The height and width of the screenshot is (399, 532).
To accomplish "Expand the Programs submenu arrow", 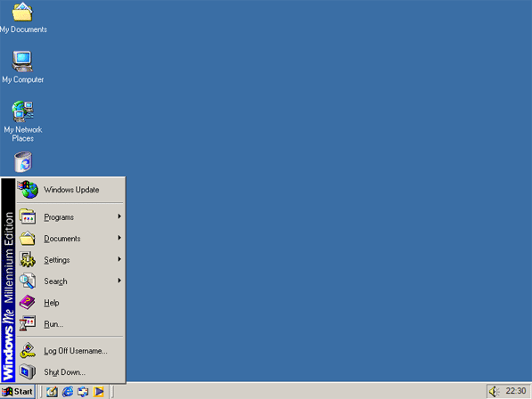I will click(119, 216).
